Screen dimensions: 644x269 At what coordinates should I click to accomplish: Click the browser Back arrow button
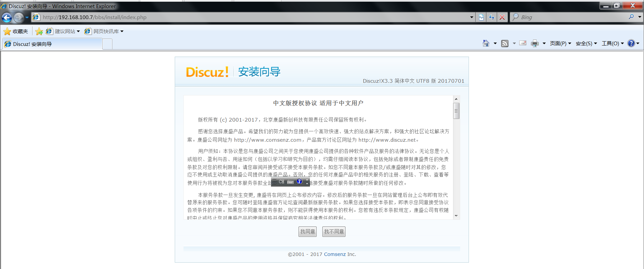7,17
